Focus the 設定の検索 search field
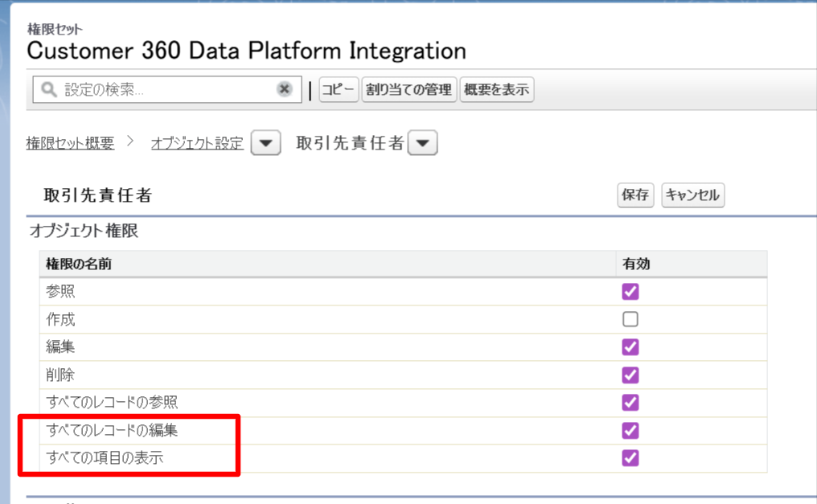Screen dimensions: 817x504 tap(166, 89)
